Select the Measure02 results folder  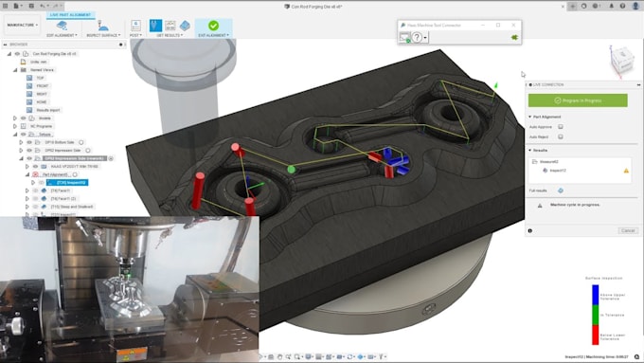click(548, 162)
